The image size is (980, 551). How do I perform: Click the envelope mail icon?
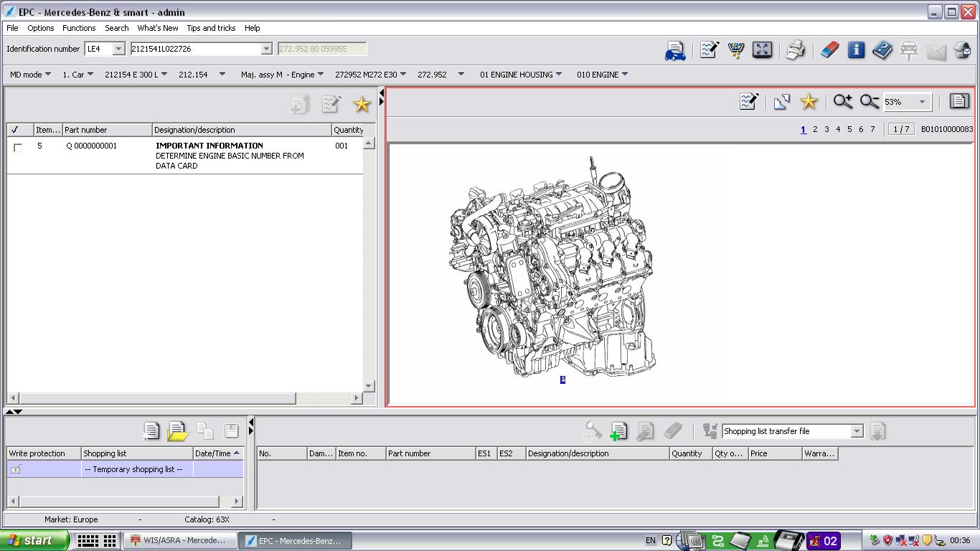pos(936,51)
